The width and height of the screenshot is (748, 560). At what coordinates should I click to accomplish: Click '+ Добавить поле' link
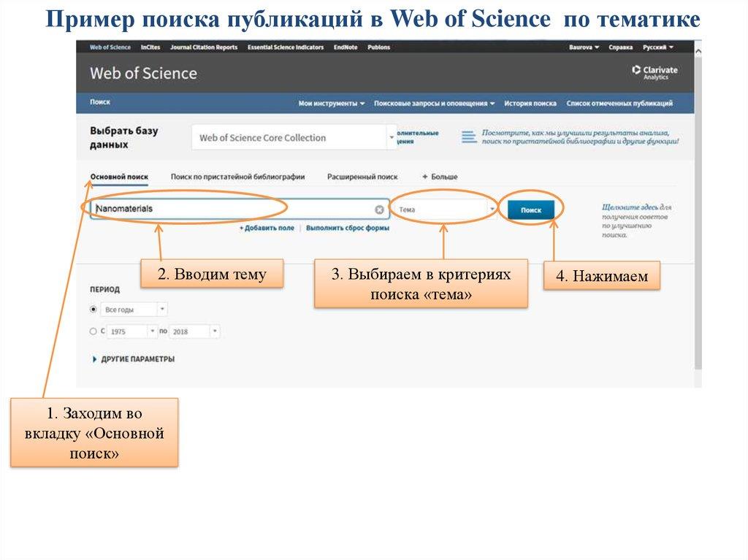click(x=267, y=228)
